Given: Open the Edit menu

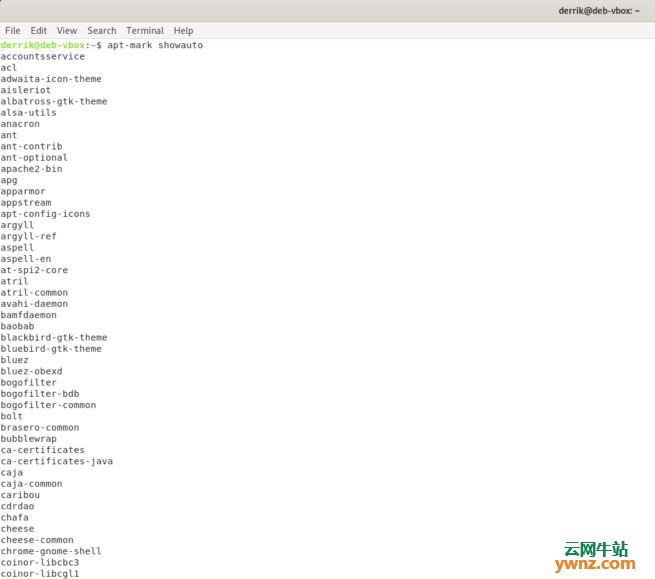Looking at the screenshot, I should click(x=38, y=30).
